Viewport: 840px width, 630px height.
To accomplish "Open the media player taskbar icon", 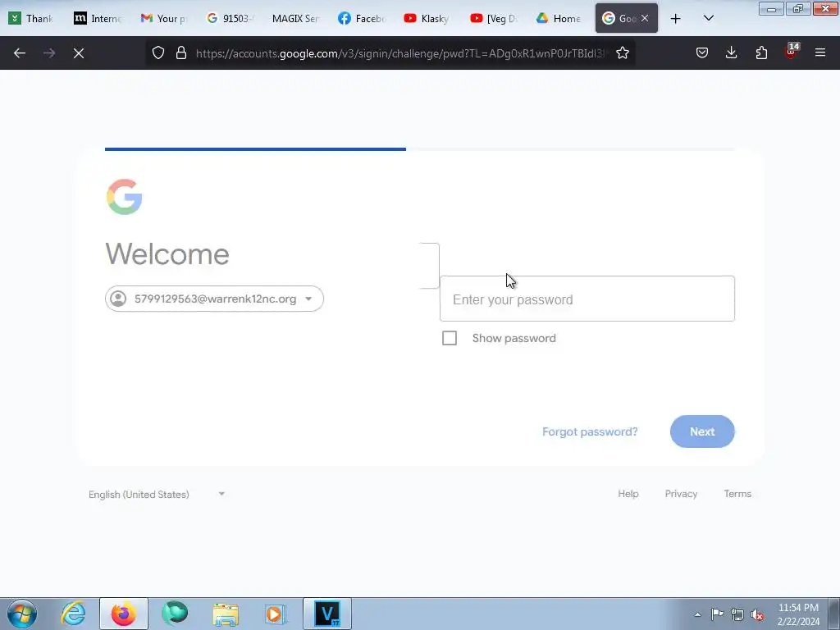I will coord(276,614).
